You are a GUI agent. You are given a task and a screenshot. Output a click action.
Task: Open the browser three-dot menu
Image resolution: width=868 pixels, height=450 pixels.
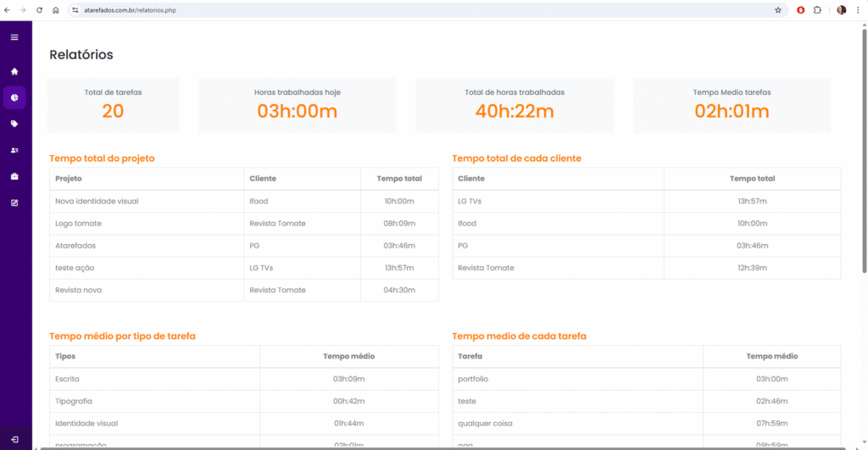(858, 10)
